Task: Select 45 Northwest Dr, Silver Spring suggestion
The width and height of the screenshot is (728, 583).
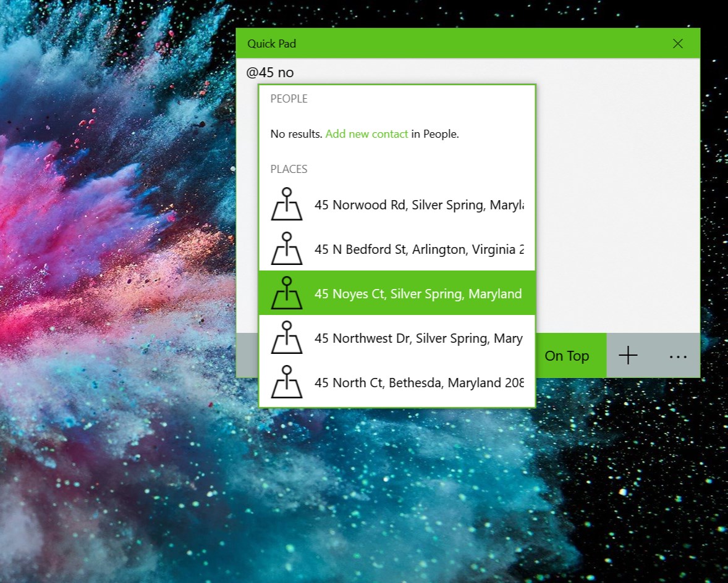Action: [397, 338]
